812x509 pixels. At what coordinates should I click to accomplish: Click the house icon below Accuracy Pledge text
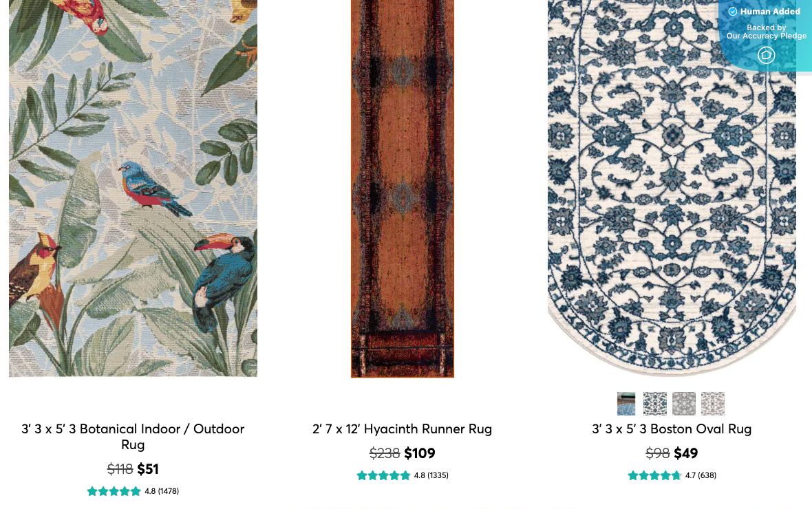click(765, 56)
